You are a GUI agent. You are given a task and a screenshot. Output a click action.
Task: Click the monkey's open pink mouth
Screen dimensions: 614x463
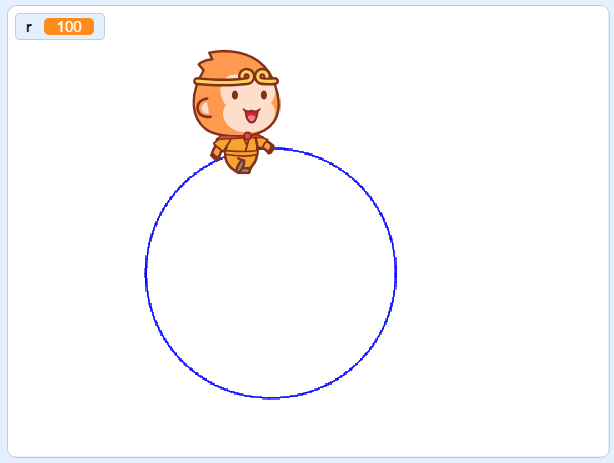click(x=251, y=116)
